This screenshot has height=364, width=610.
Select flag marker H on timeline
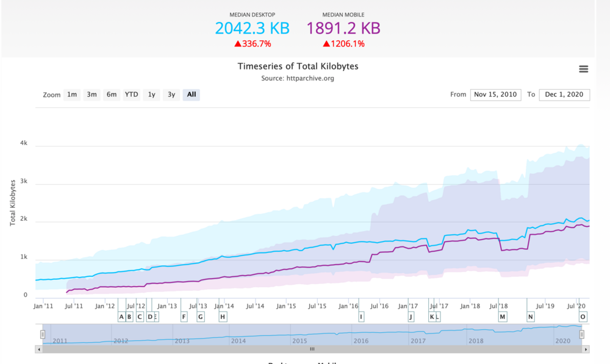coord(223,316)
